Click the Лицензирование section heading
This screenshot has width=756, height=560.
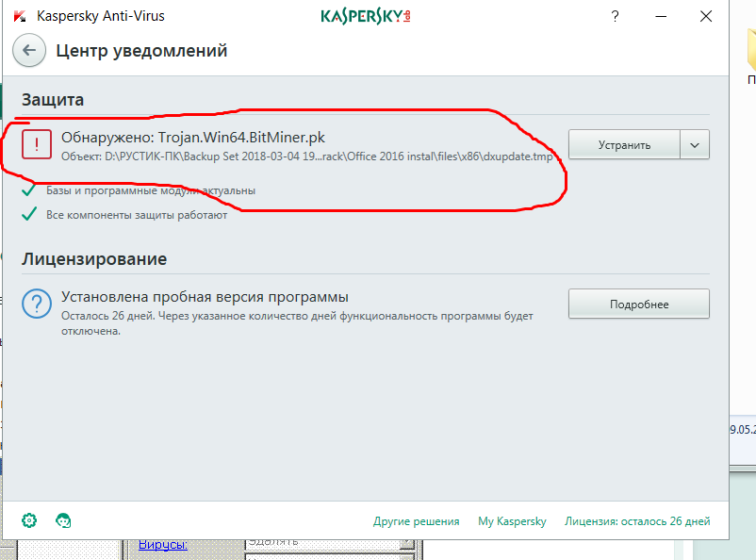tap(94, 259)
